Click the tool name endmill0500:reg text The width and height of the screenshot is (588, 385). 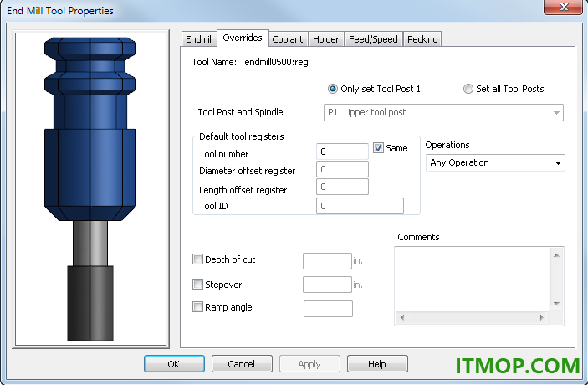tap(276, 62)
